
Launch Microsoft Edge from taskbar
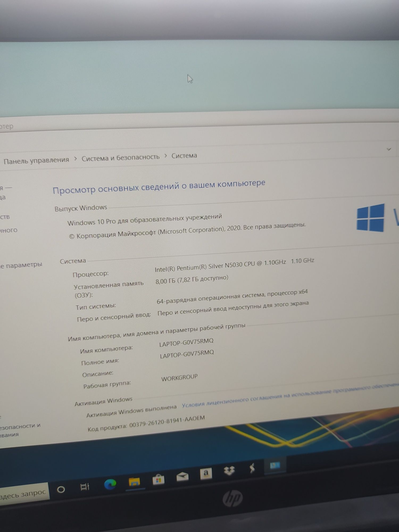(x=110, y=484)
